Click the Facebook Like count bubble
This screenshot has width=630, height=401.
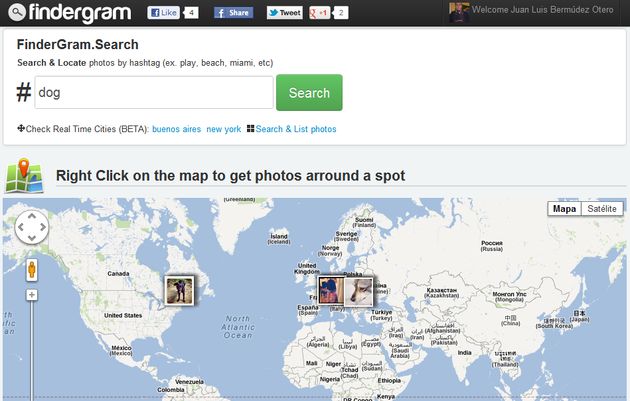(x=191, y=13)
